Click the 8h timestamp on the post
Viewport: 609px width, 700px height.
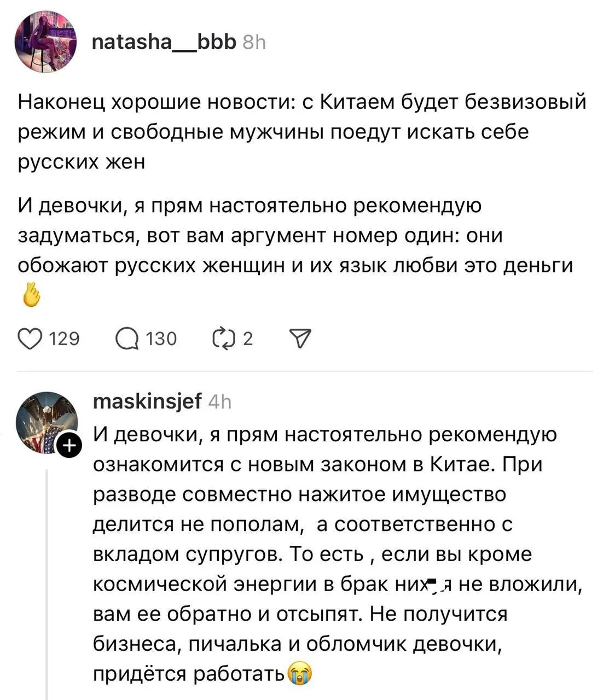pos(254,42)
